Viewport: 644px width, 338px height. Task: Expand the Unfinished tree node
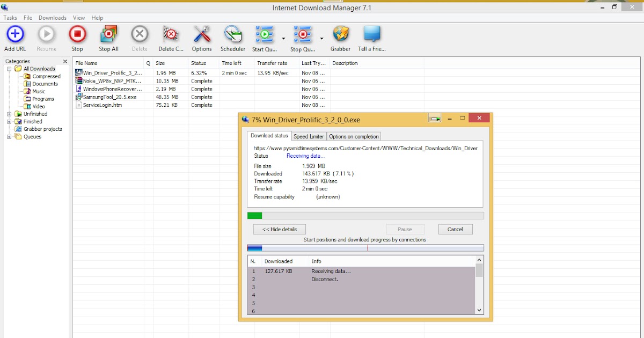(x=9, y=114)
